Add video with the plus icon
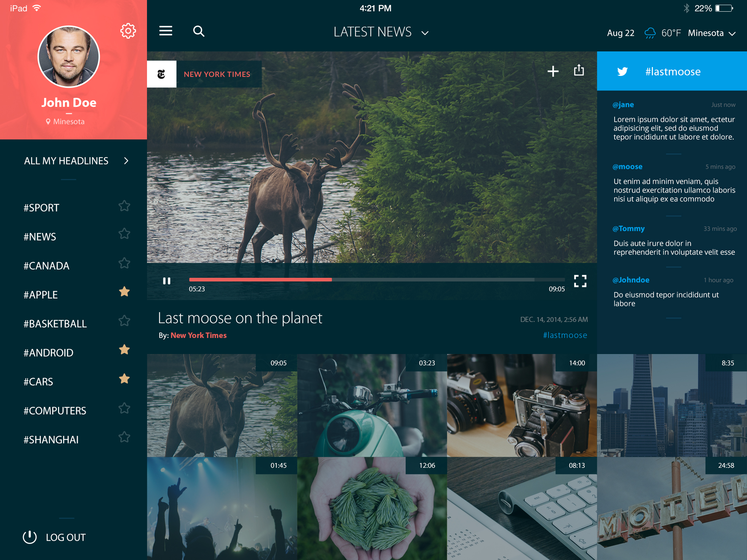Screen dimensions: 747x560 point(553,71)
